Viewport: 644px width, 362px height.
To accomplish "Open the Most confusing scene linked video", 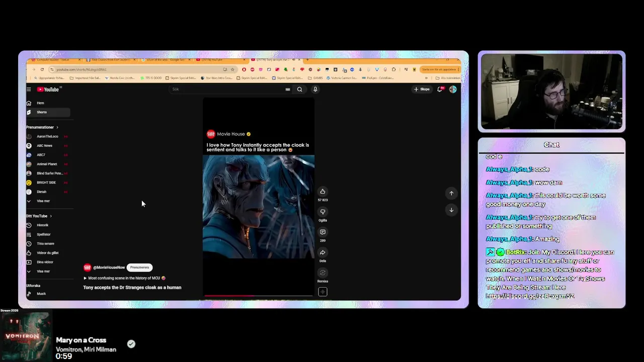I will click(x=124, y=278).
